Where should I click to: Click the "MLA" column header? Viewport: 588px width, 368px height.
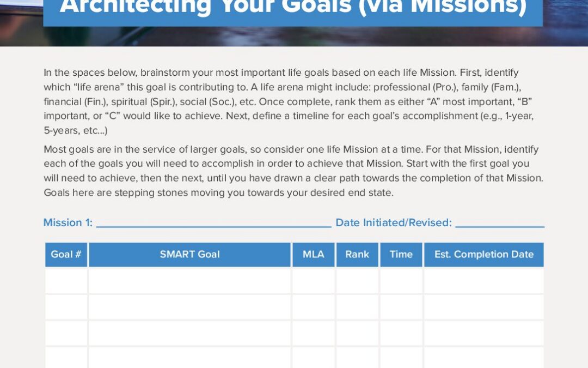point(313,255)
